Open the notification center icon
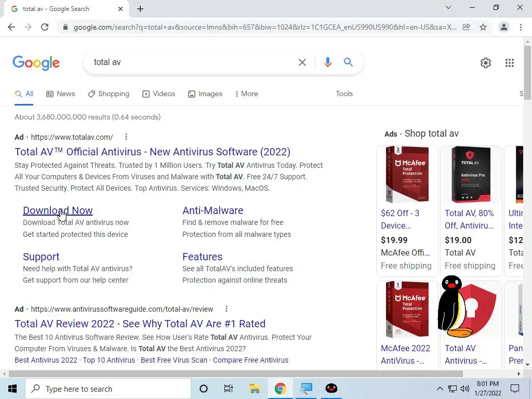 tap(515, 389)
